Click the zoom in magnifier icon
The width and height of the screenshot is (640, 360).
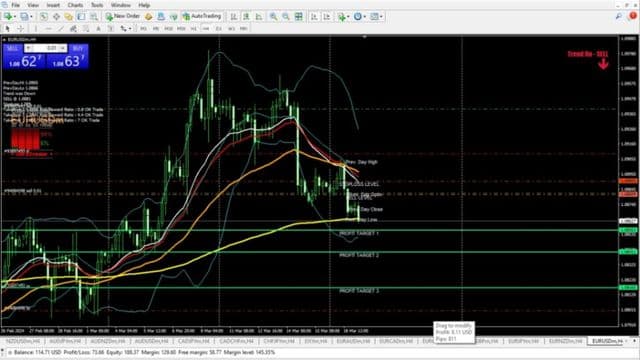click(273, 16)
